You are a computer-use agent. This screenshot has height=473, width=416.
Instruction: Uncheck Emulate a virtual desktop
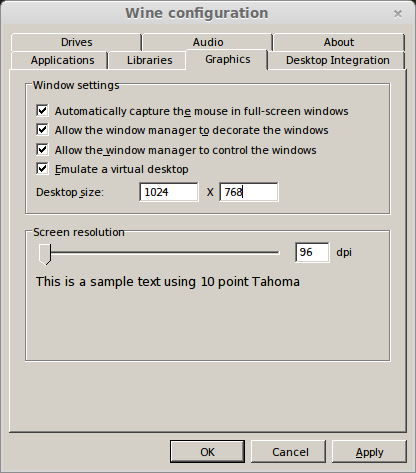(x=42, y=169)
